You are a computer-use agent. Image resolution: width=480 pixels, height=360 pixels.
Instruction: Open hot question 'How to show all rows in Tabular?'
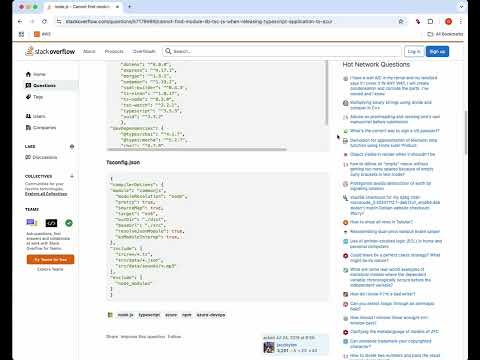click(x=381, y=222)
